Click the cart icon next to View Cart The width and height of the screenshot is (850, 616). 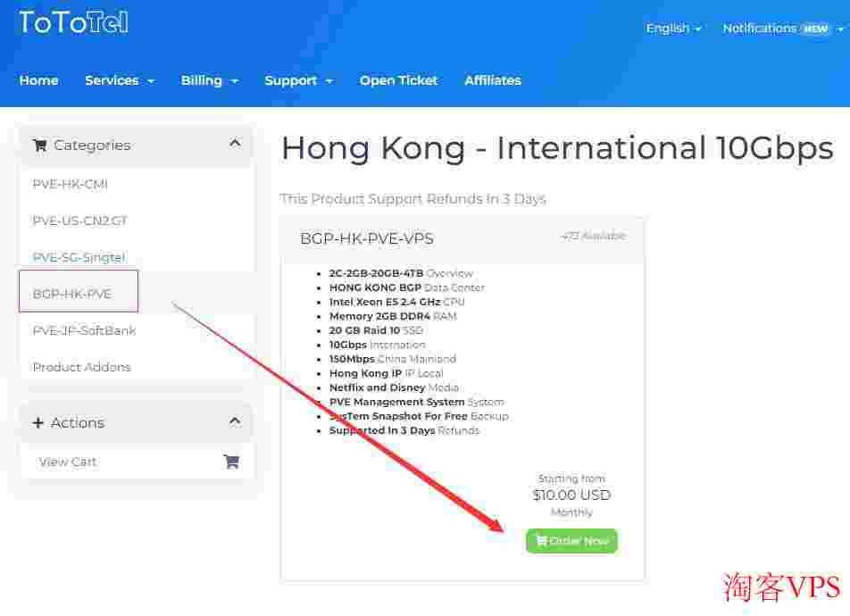[x=231, y=462]
